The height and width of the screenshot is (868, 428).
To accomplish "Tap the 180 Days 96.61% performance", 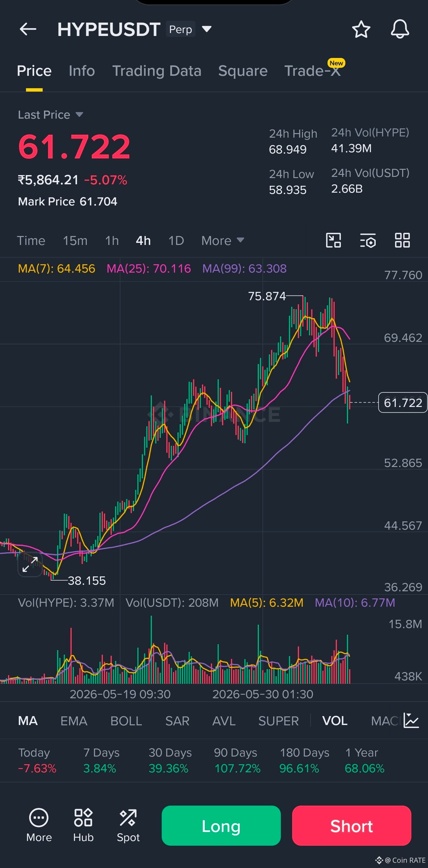I will coord(304,760).
